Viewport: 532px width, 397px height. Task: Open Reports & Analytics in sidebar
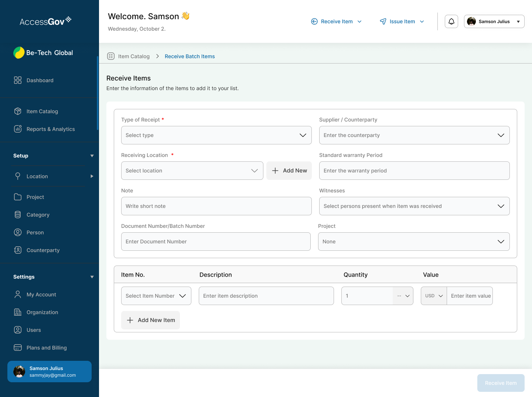coord(51,129)
